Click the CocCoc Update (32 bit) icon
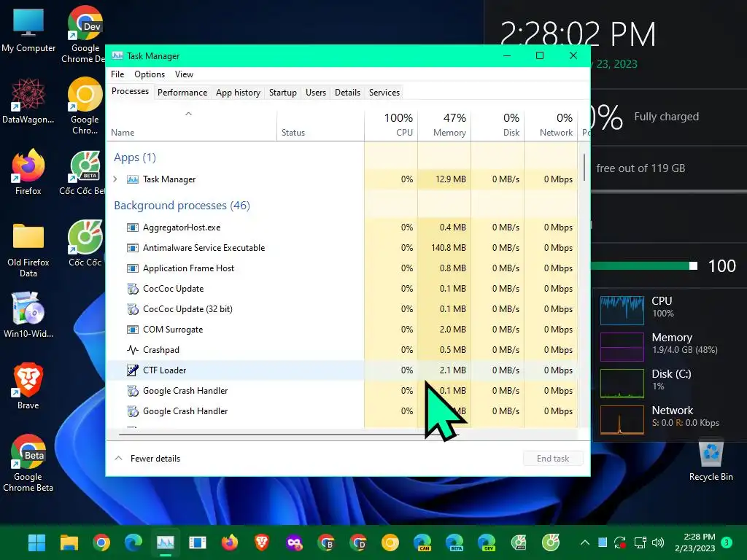 [x=133, y=309]
